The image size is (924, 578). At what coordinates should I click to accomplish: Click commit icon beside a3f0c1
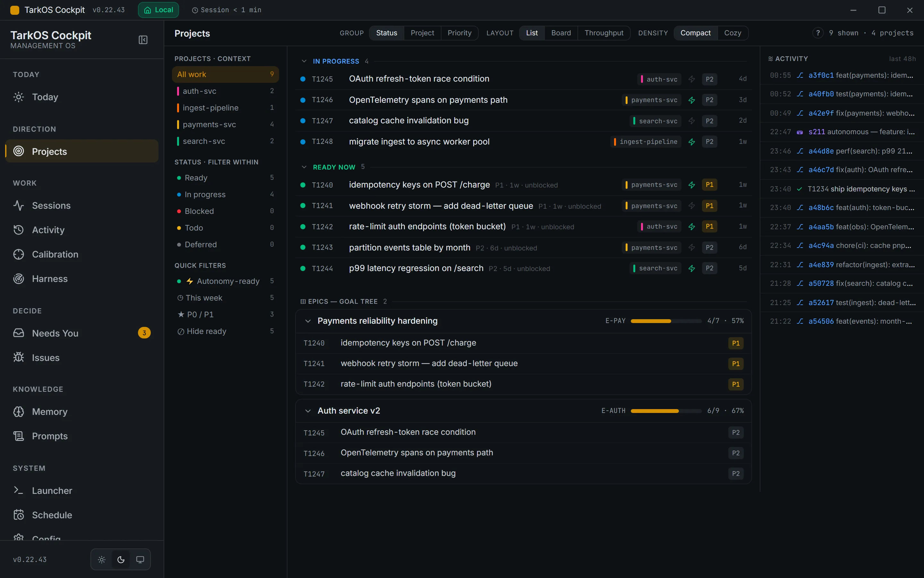click(800, 75)
